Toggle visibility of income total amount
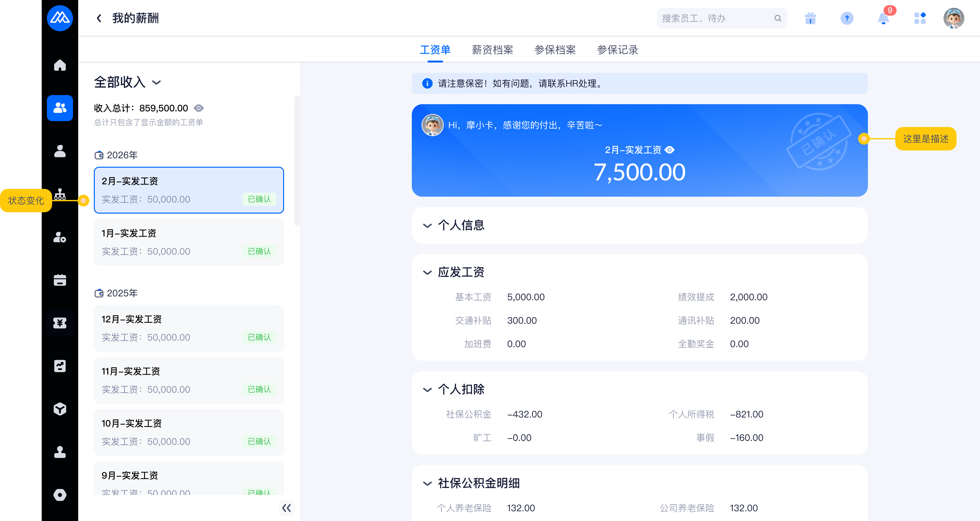This screenshot has height=521, width=980. click(x=199, y=108)
